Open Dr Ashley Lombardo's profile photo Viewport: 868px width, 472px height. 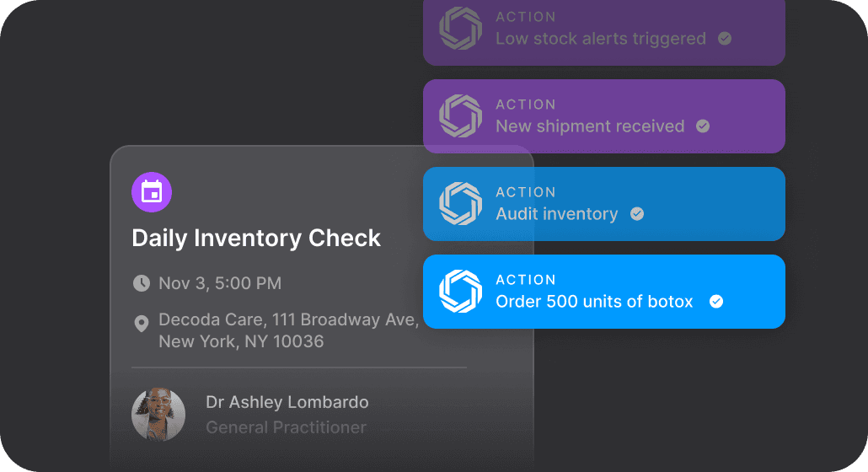pos(158,415)
